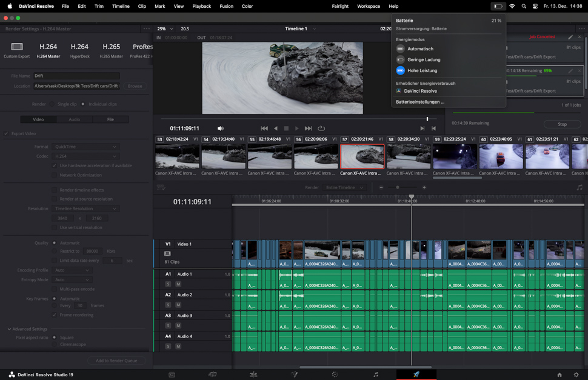This screenshot has width=588, height=380.
Task: Click the timeline zoom in plus icon
Action: pyautogui.click(x=424, y=187)
